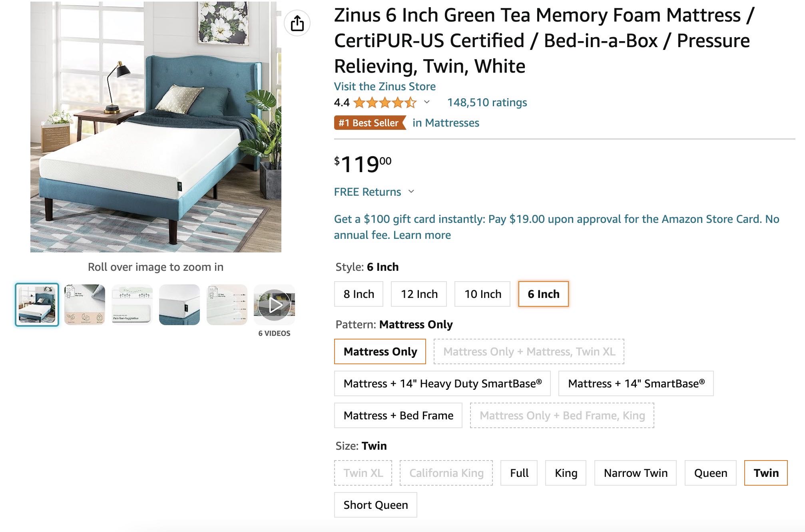Viewport: 805px width, 532px height.
Task: Click the main mattress product image
Action: (x=156, y=127)
